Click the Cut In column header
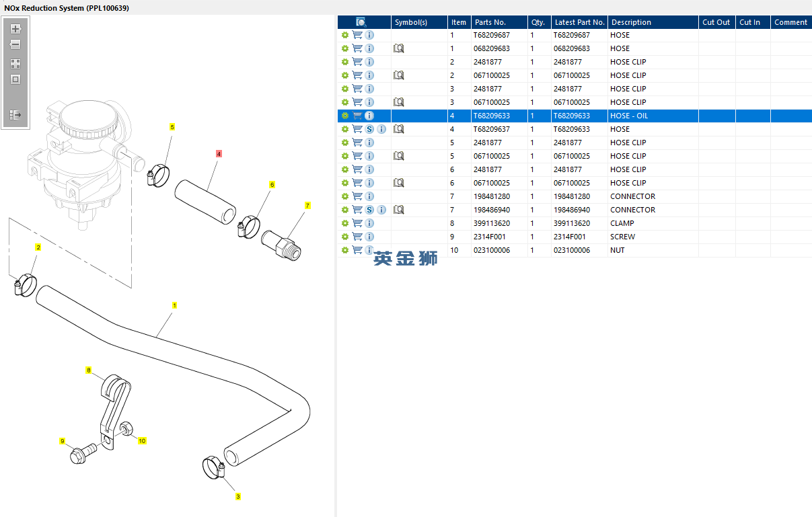 tap(753, 22)
